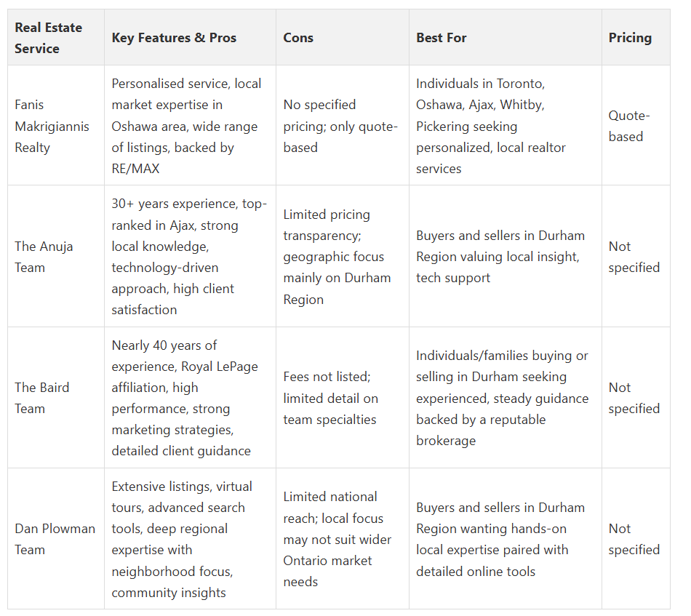Click the Toronto, Oshawa, Ajax best-for cell

490,126
